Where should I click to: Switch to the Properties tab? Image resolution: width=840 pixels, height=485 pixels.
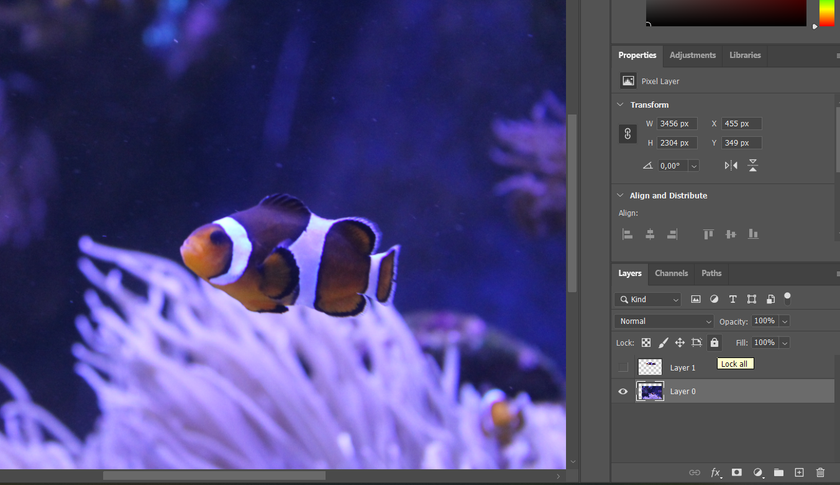pyautogui.click(x=637, y=55)
